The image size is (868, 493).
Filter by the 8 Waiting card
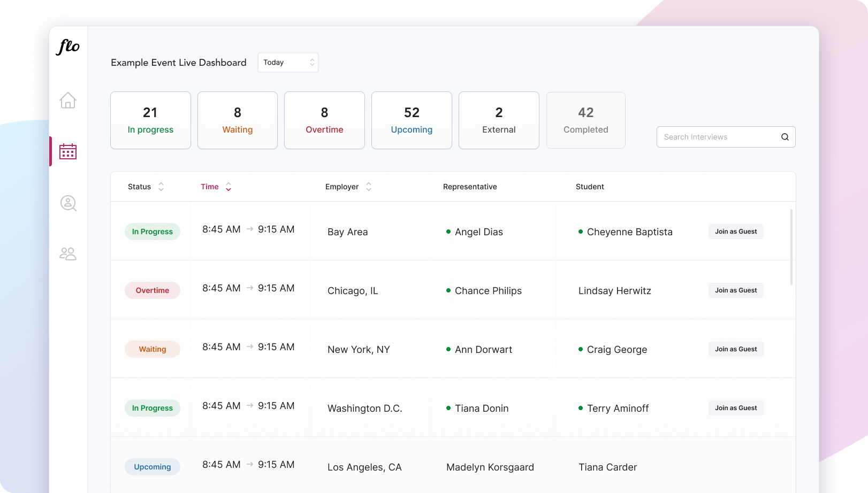(238, 120)
